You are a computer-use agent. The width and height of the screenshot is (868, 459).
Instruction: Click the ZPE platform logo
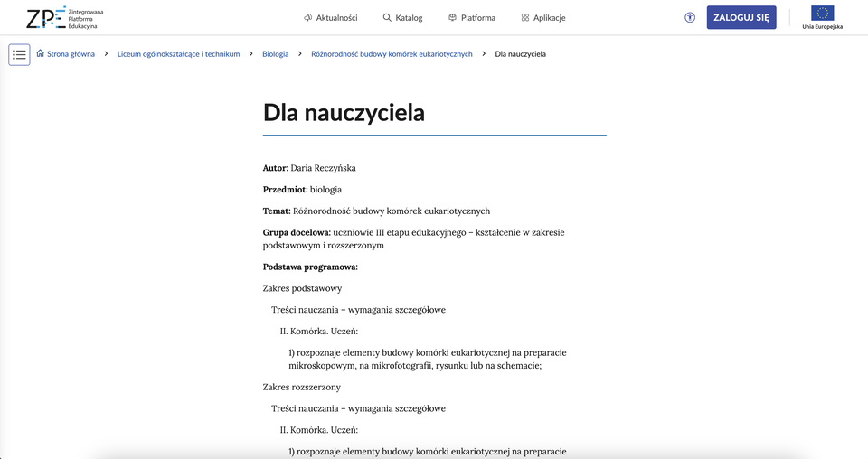click(64, 18)
